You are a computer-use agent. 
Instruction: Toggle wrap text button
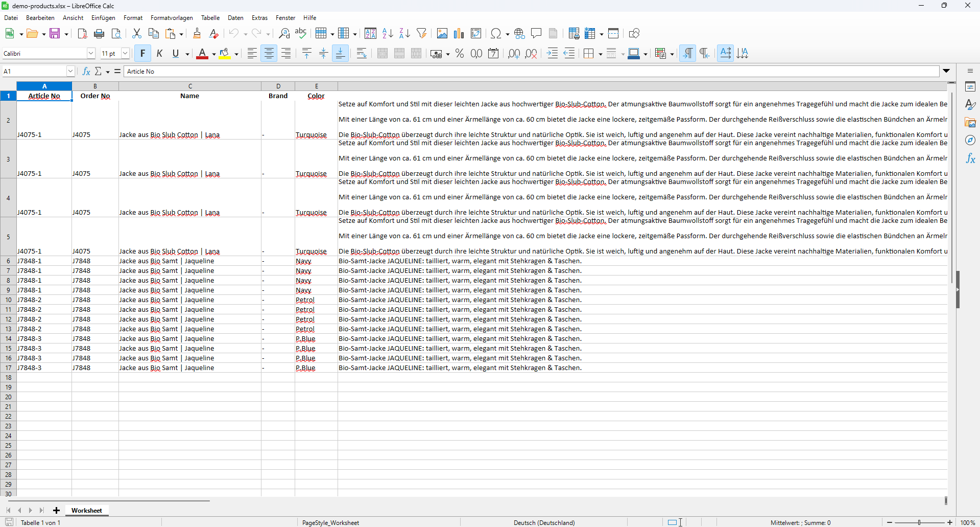coord(362,54)
